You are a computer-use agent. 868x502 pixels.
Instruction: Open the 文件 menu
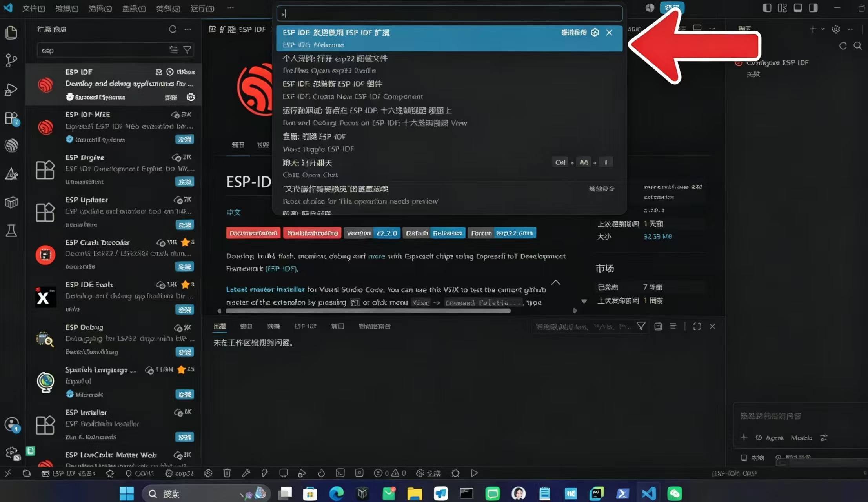[34, 8]
